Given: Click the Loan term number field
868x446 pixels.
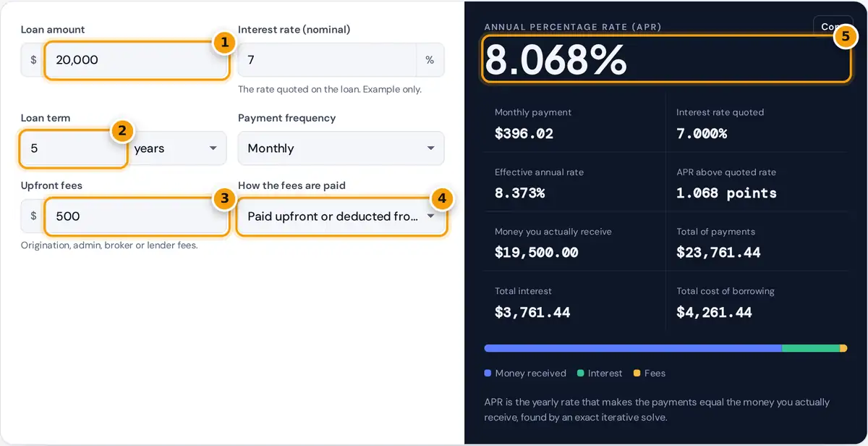Looking at the screenshot, I should click(x=74, y=148).
